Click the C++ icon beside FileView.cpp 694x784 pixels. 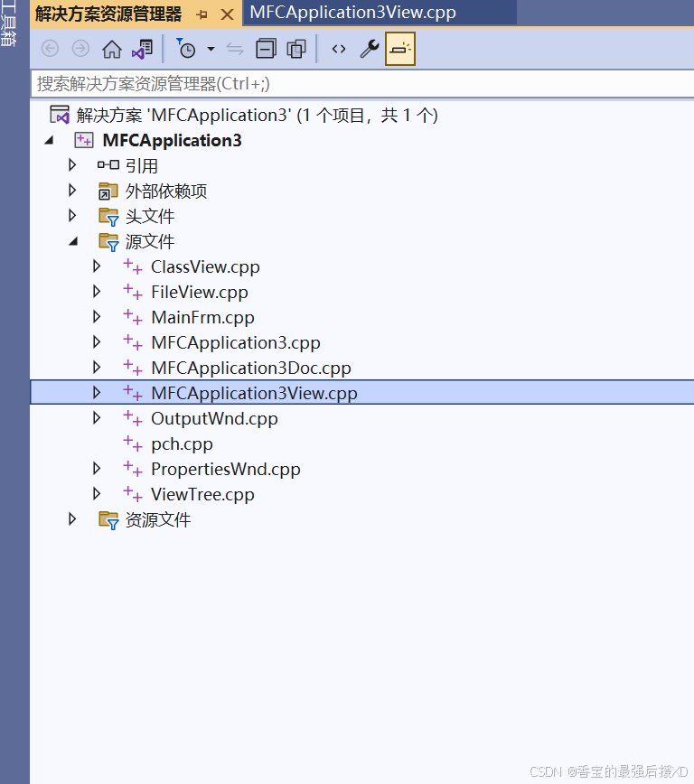point(133,292)
